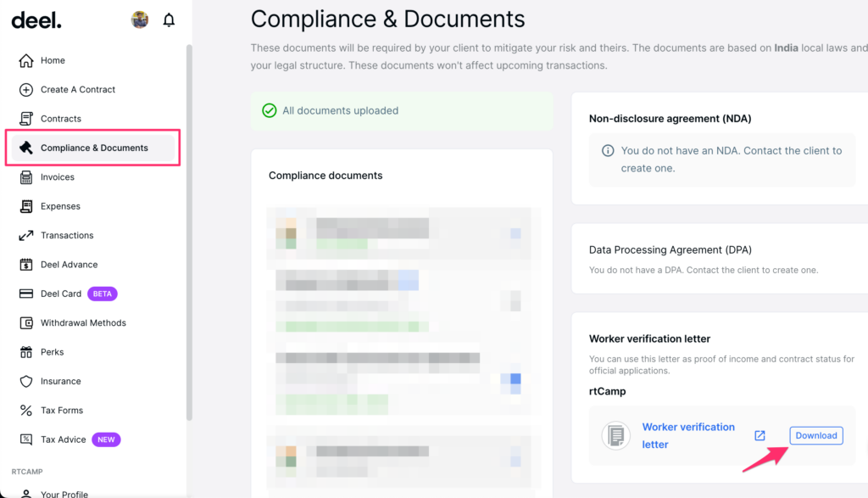Screen dimensions: 868x498
Task: Click the Create A Contract plus icon
Action: click(26, 90)
